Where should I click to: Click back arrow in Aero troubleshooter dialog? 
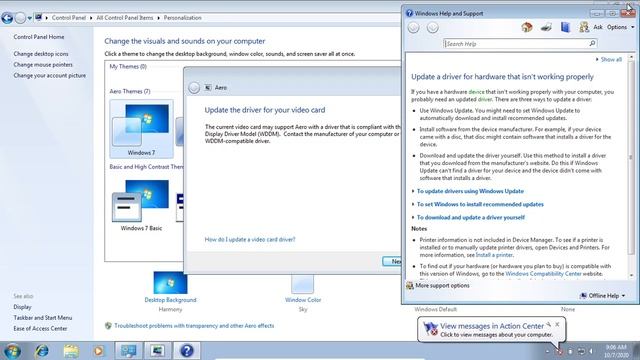[194, 87]
